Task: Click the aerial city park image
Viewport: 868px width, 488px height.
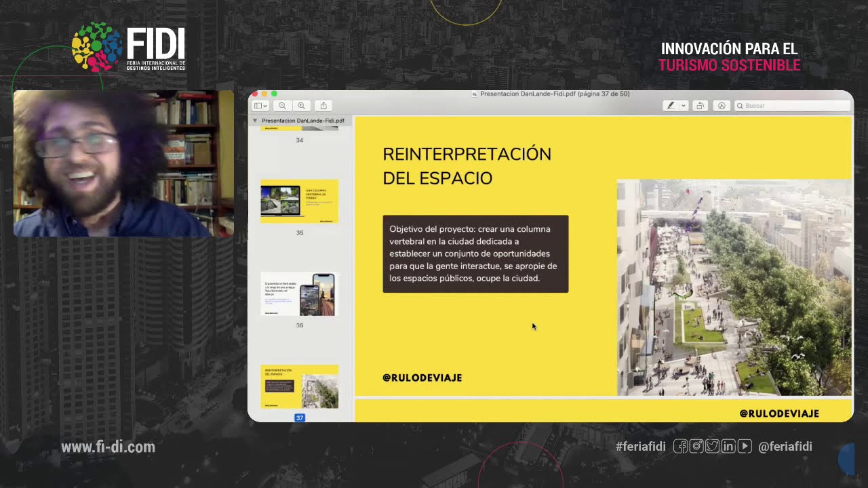Action: click(734, 287)
